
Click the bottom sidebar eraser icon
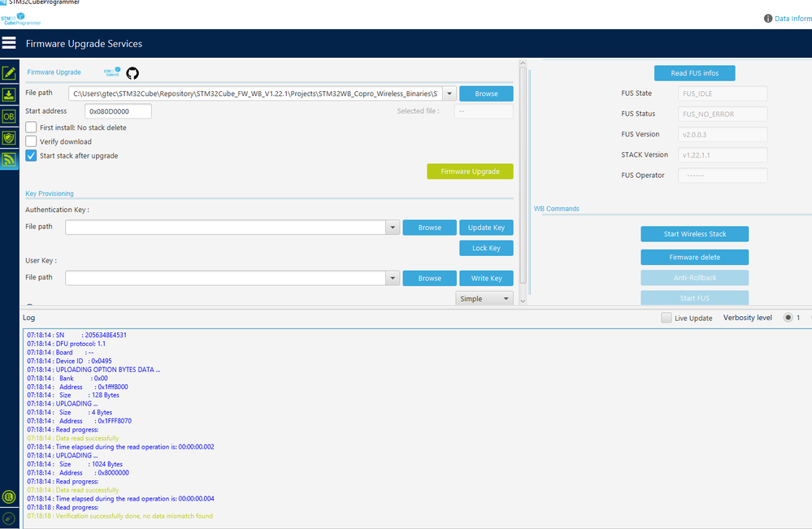click(x=9, y=518)
